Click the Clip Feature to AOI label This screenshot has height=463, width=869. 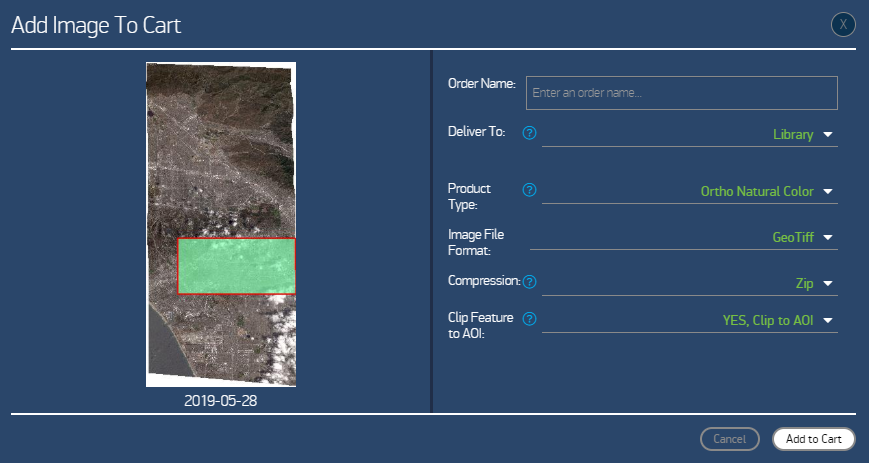pos(480,325)
